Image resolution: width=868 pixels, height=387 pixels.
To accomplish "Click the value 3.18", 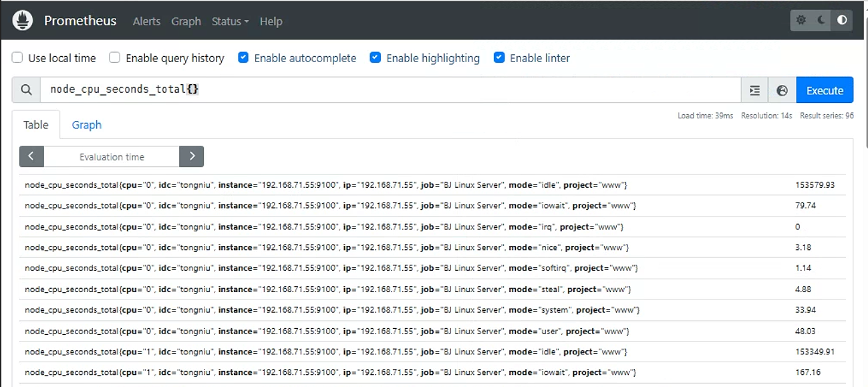I will [x=803, y=247].
